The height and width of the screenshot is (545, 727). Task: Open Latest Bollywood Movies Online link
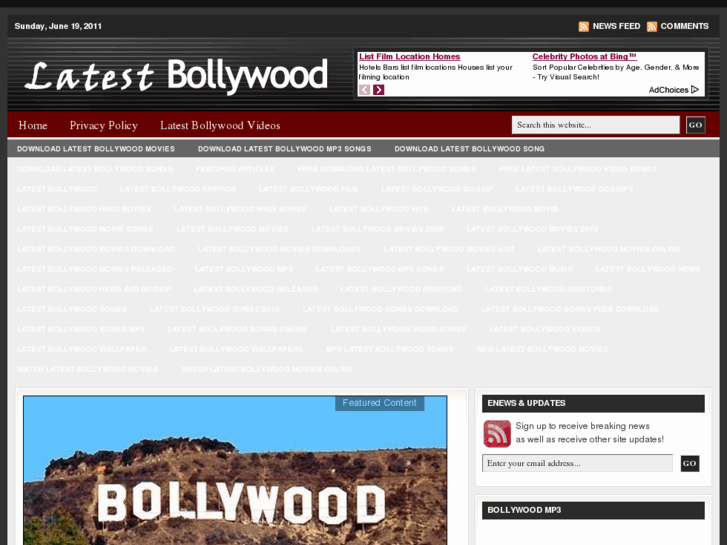click(x=609, y=249)
